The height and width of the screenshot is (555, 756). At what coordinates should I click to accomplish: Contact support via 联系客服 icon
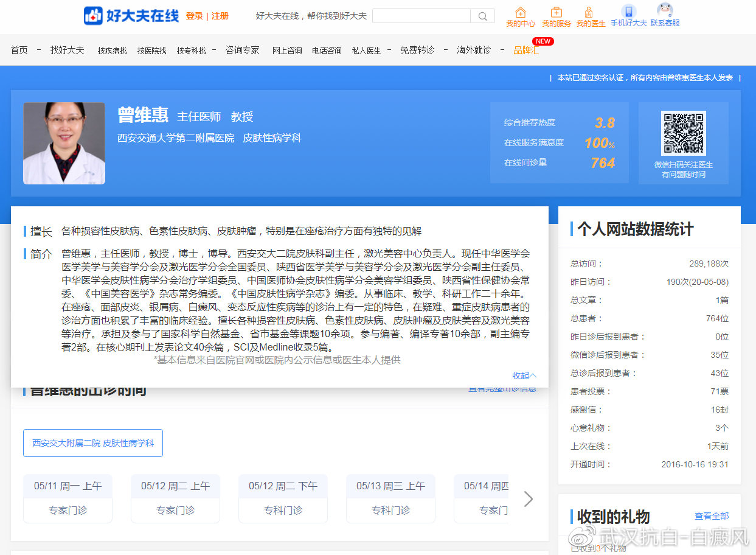(x=664, y=11)
